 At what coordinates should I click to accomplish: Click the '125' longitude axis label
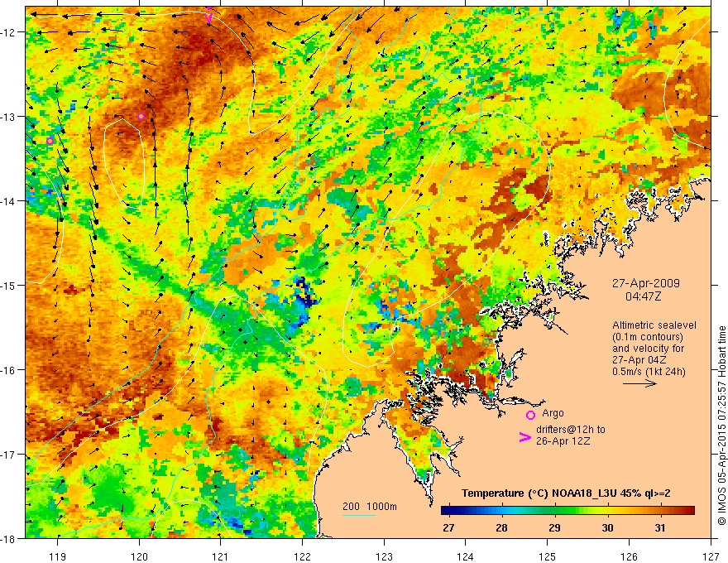click(548, 556)
